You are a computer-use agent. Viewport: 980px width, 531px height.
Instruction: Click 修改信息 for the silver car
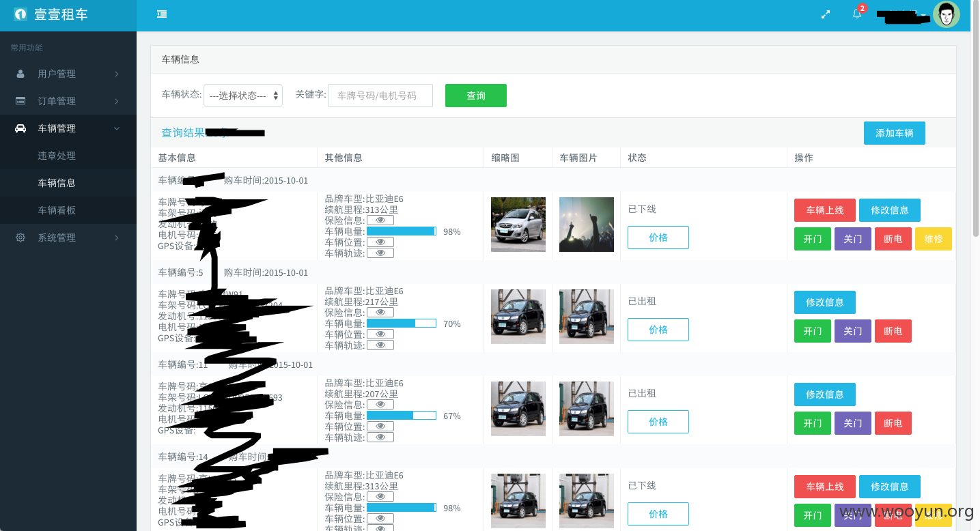[x=890, y=210]
